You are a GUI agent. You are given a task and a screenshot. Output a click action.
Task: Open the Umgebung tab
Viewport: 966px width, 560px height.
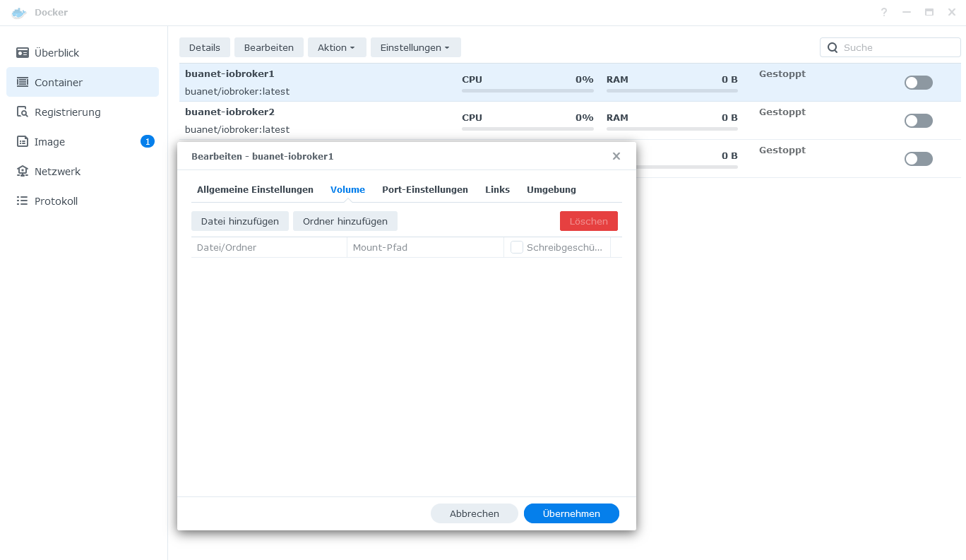(551, 190)
